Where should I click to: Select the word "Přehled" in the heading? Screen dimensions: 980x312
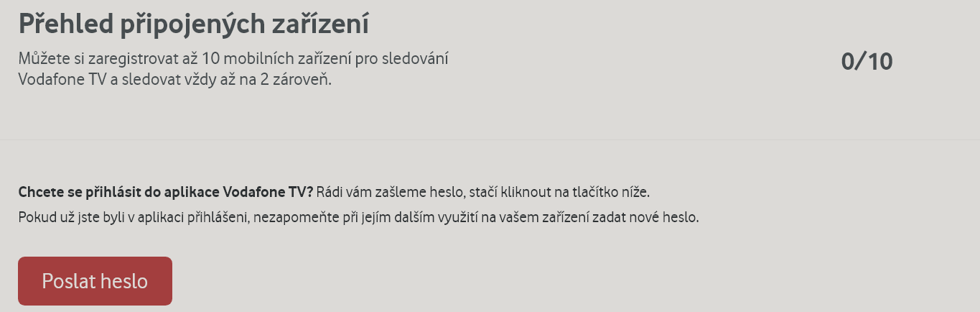pos(65,24)
